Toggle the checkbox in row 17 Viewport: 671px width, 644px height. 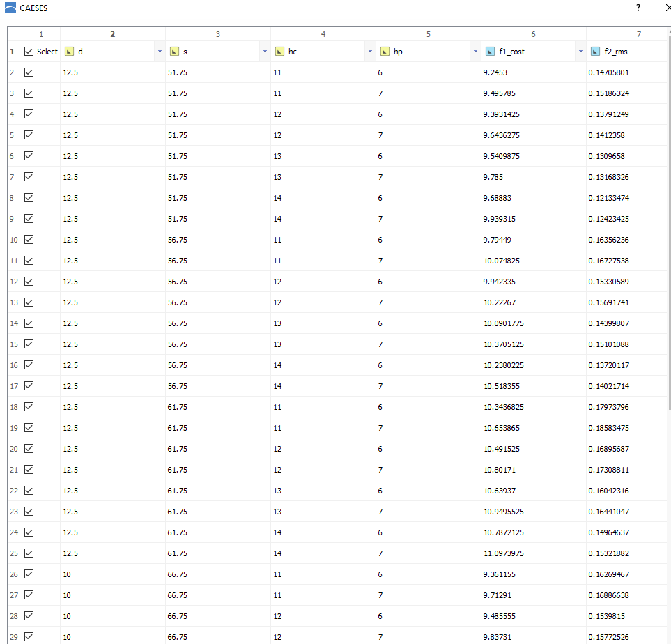click(29, 386)
